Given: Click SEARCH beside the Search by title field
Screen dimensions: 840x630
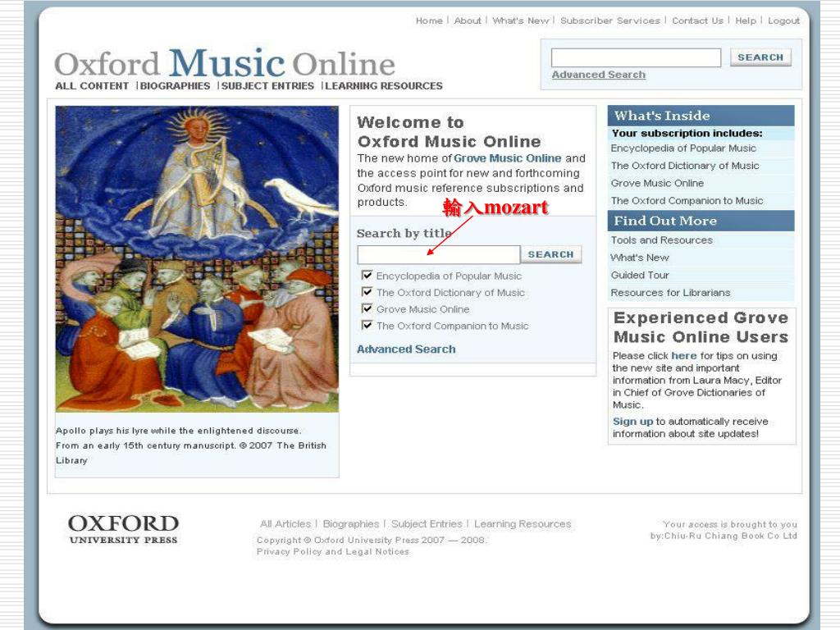Looking at the screenshot, I should (x=550, y=254).
